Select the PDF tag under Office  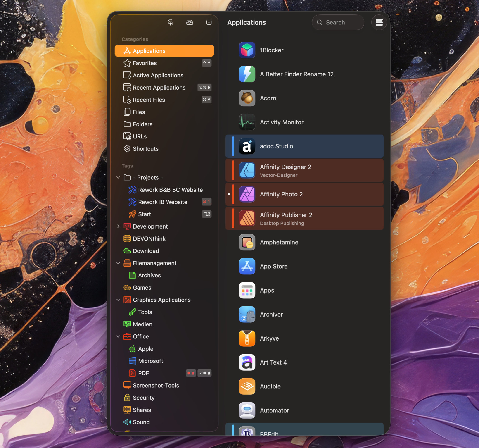(x=143, y=373)
